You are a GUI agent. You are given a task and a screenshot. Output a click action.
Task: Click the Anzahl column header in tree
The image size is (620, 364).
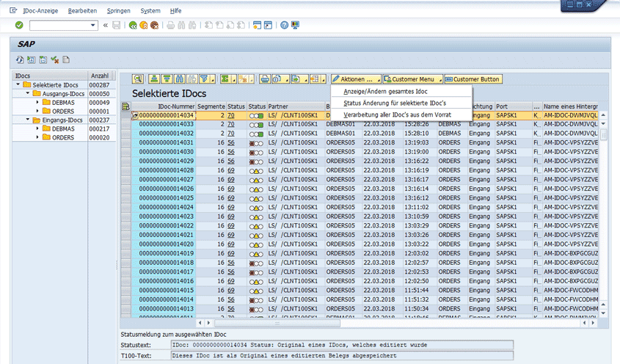point(100,76)
